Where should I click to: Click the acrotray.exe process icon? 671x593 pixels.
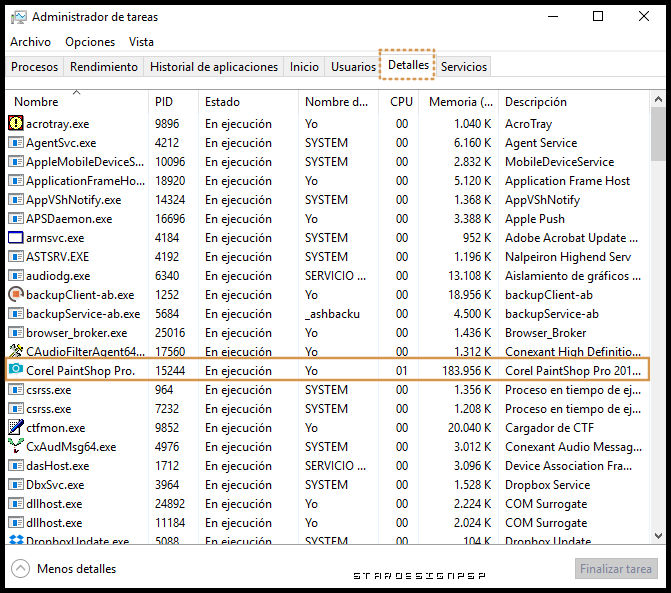(16, 123)
